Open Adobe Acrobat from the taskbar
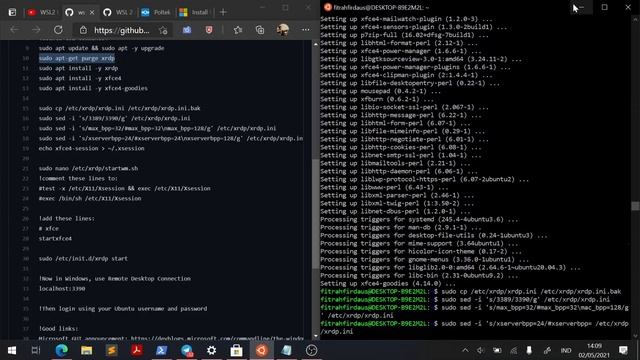Screen dimensions: 640x360 coord(137,350)
